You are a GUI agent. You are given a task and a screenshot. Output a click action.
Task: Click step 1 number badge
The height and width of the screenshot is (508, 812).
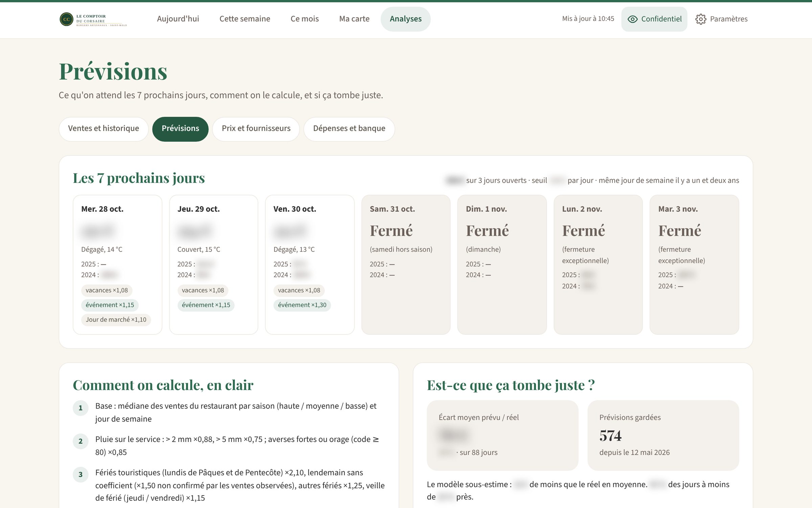[x=81, y=408]
